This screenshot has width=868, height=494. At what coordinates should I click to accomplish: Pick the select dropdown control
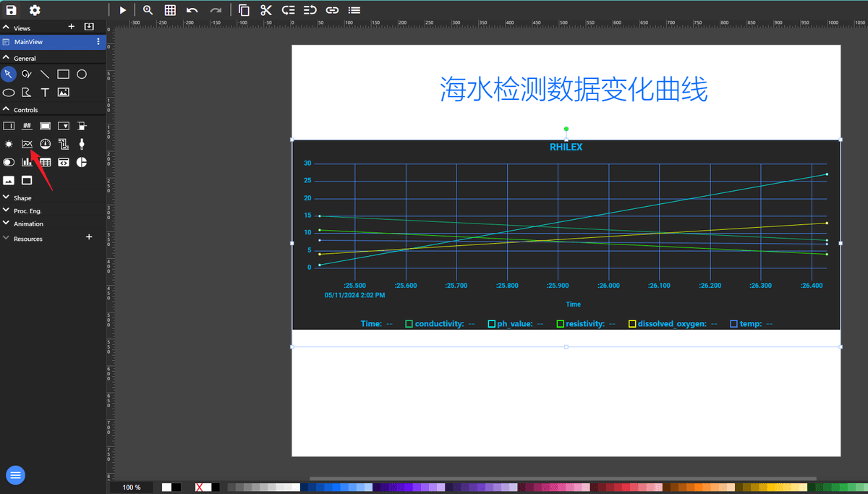pyautogui.click(x=63, y=126)
